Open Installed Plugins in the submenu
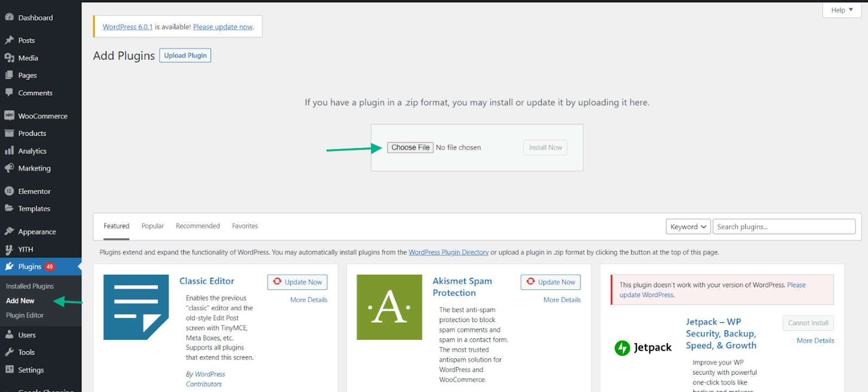This screenshot has height=392, width=868. 30,286
